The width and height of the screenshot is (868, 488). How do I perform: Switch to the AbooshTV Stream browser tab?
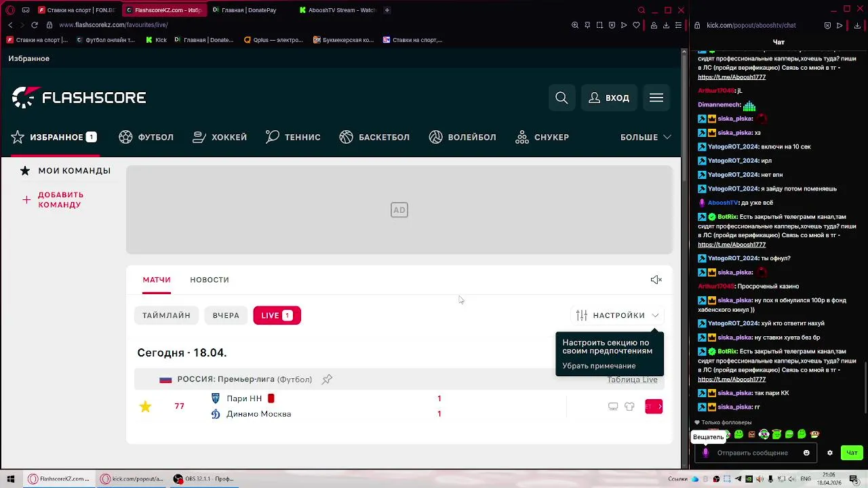[337, 10]
